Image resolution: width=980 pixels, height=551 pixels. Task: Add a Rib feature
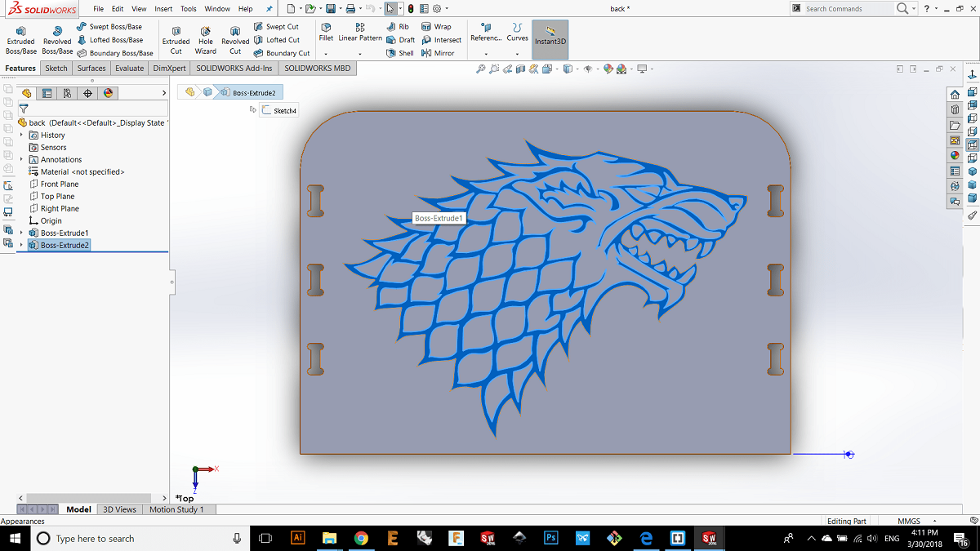(x=398, y=27)
